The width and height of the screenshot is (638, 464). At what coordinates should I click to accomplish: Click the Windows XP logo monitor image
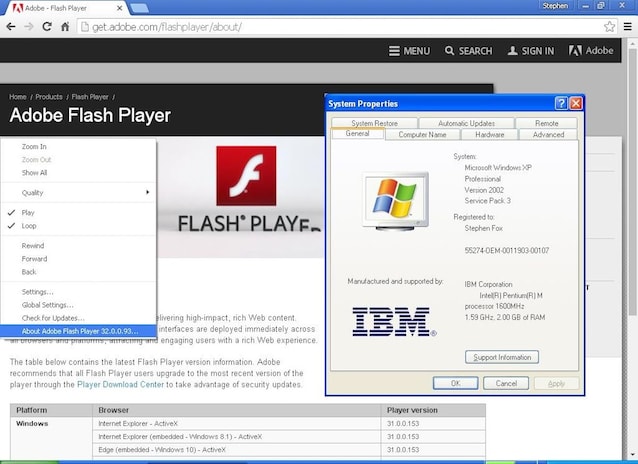[396, 201]
